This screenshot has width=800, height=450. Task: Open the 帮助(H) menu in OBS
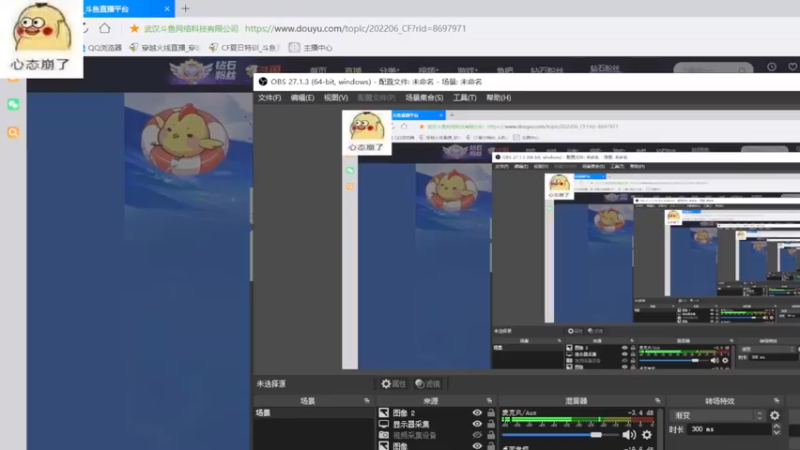click(x=498, y=97)
